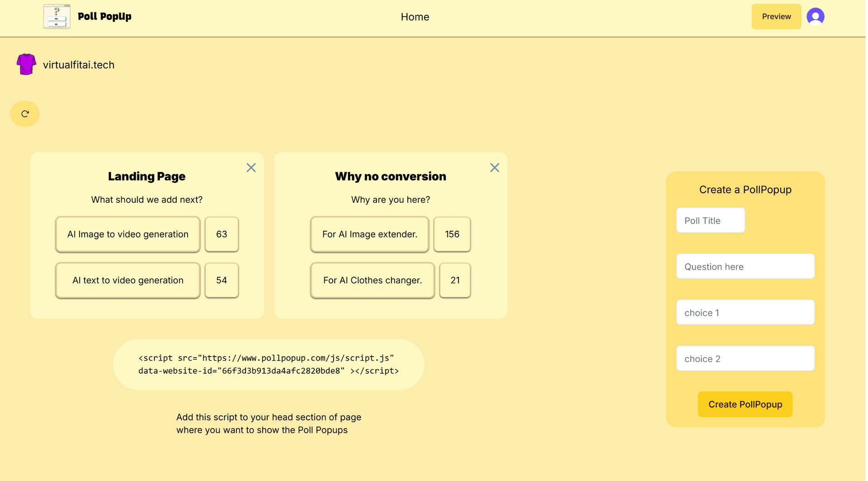Click the 156 vote count box
The width and height of the screenshot is (868, 481).
(x=452, y=234)
